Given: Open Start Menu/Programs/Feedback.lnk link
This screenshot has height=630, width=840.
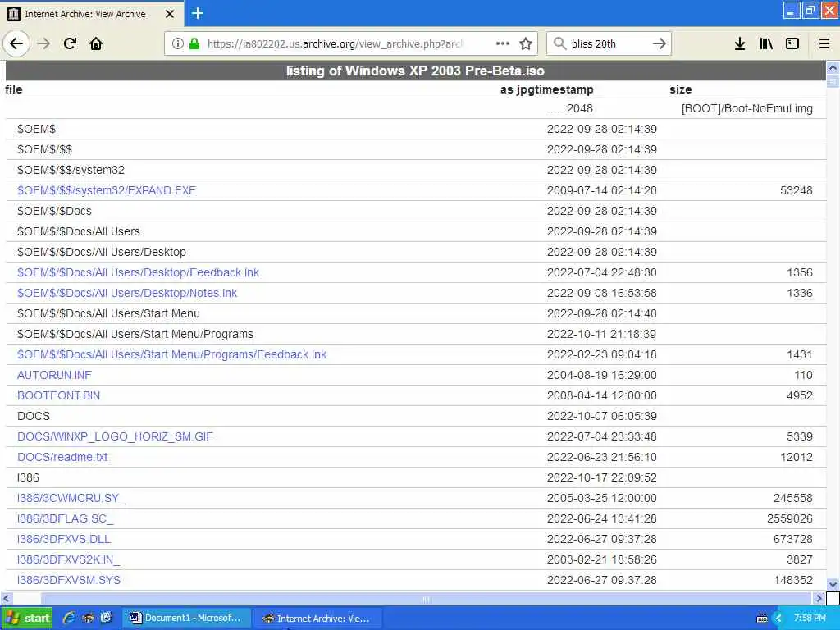Looking at the screenshot, I should point(172,354).
